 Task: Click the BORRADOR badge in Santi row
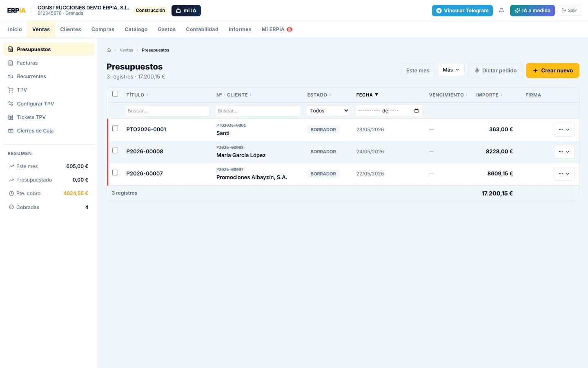coord(323,130)
